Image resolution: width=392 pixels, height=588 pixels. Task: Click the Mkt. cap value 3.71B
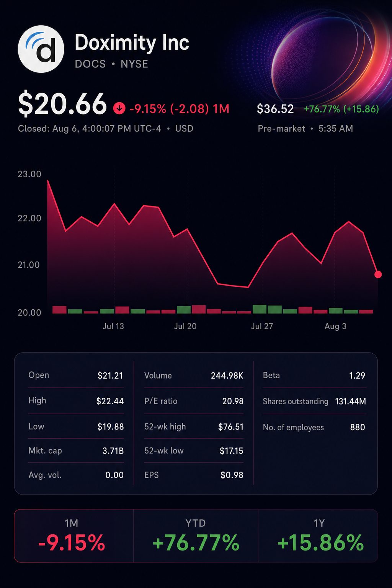pos(113,451)
